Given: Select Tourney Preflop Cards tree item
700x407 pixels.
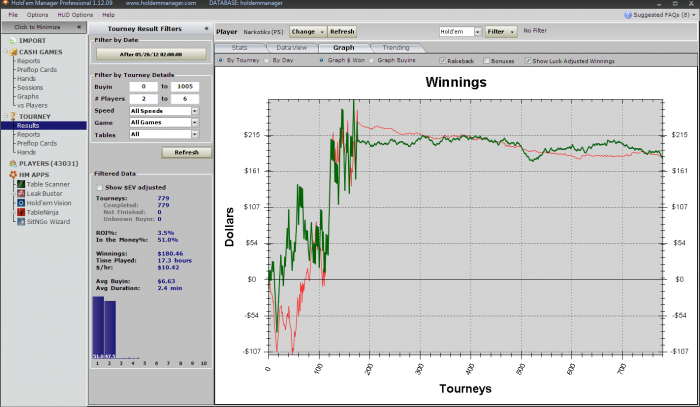Looking at the screenshot, I should click(37, 143).
